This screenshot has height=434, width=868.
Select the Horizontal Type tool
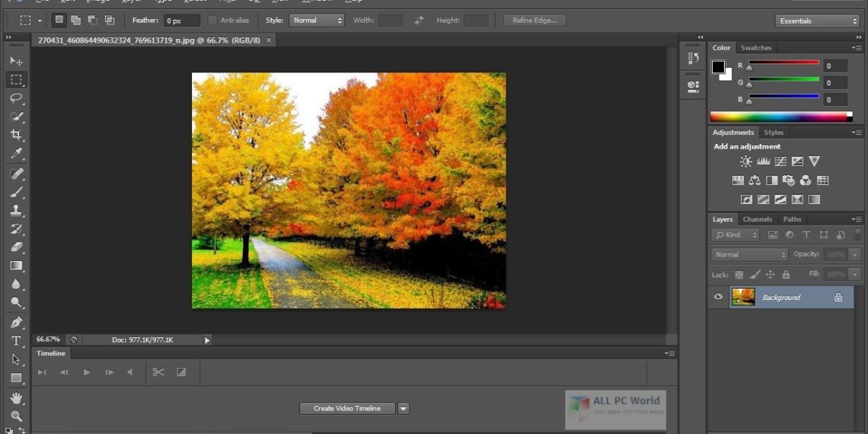pos(16,340)
